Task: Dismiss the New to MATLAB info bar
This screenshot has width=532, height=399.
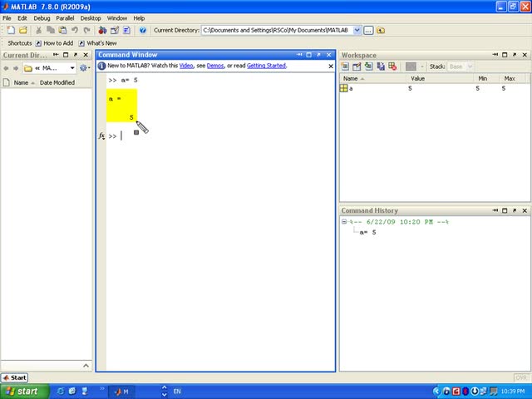Action: click(331, 66)
